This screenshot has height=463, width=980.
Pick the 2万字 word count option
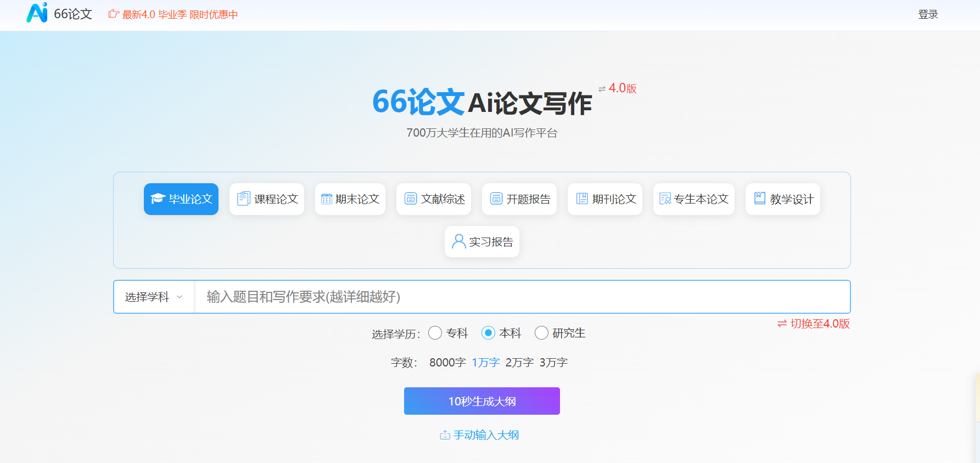519,363
